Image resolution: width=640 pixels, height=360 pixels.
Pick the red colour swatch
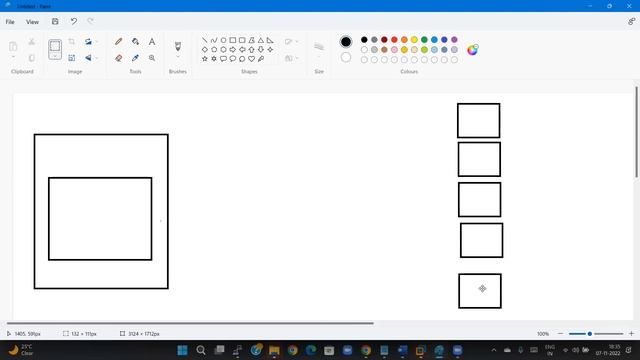click(394, 40)
